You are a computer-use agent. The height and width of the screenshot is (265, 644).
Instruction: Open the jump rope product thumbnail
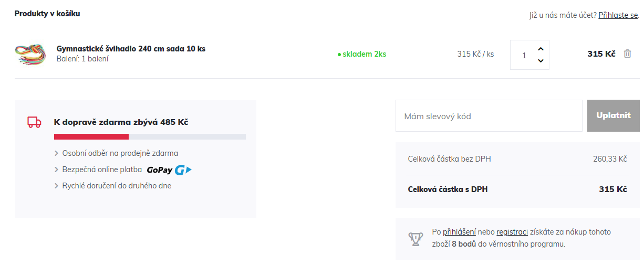30,54
